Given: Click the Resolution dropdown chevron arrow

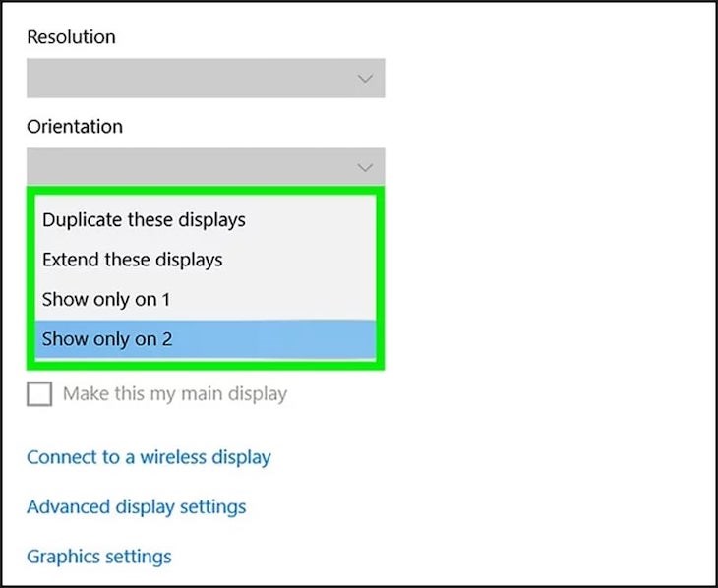Looking at the screenshot, I should [x=365, y=79].
